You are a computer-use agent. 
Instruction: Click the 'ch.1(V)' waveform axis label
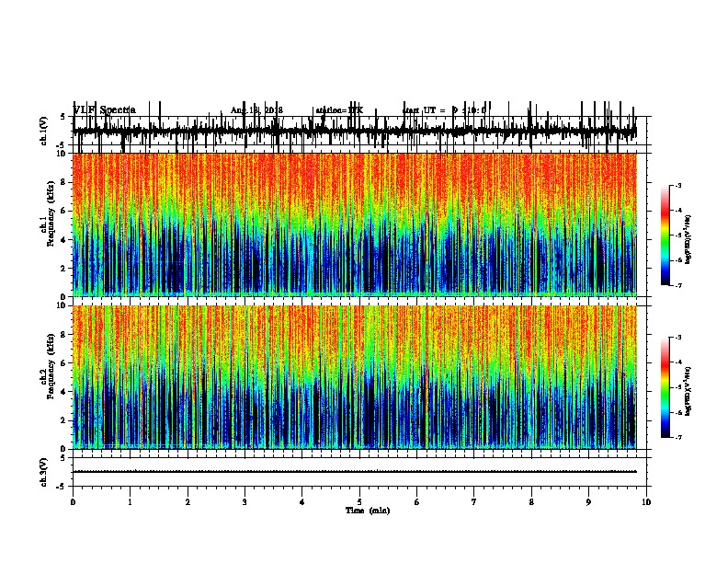click(x=43, y=131)
